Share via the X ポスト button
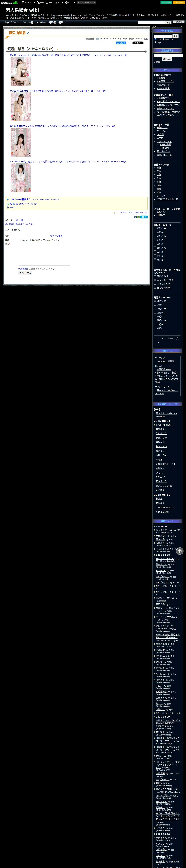Image resolution: width=186 pixels, height=868 pixels. click(x=138, y=43)
